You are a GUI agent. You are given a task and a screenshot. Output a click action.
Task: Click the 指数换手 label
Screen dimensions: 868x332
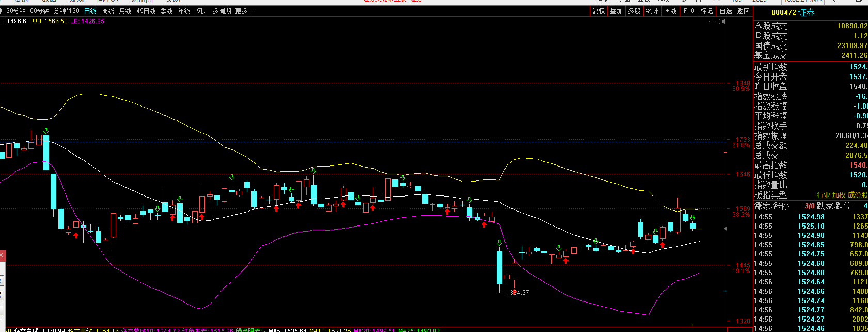point(770,126)
